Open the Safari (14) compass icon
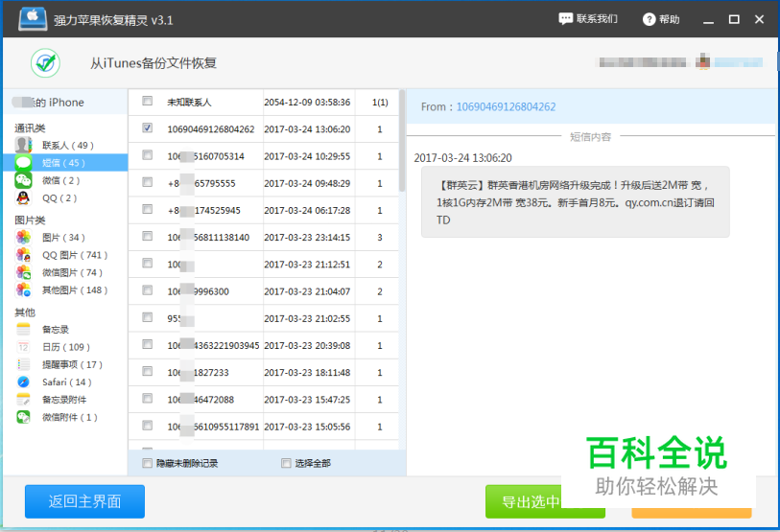Screen dimensions: 780x532 [x=23, y=382]
